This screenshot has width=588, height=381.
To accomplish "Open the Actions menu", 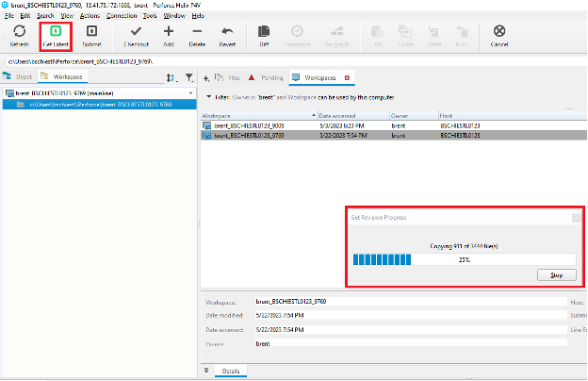I will tap(90, 16).
